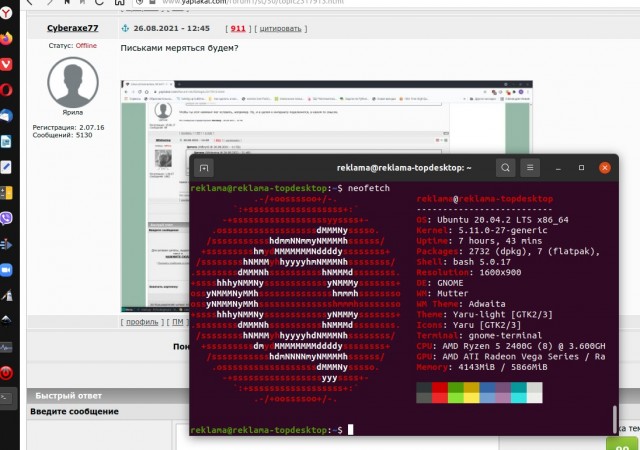Click the post text Письками меряться будем?

pos(180,48)
